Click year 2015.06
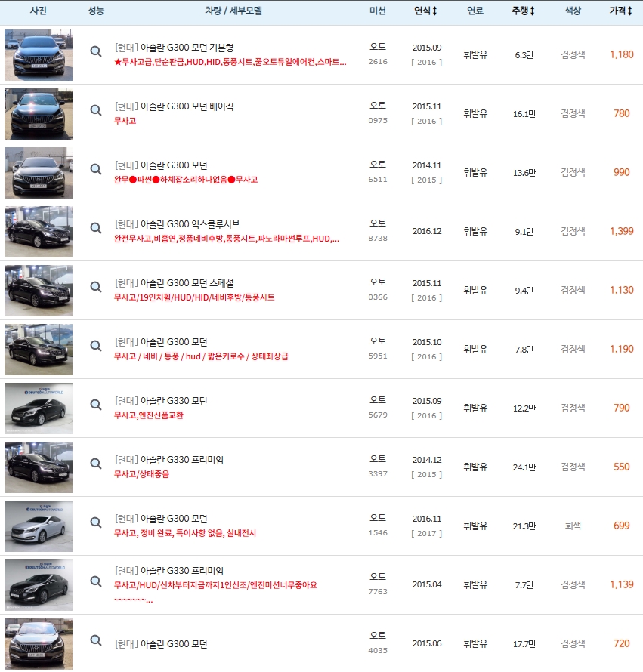This screenshot has height=672, width=643. [427, 644]
